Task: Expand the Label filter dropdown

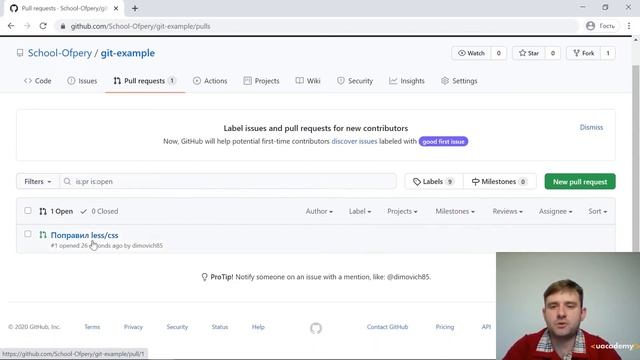Action: (x=360, y=211)
